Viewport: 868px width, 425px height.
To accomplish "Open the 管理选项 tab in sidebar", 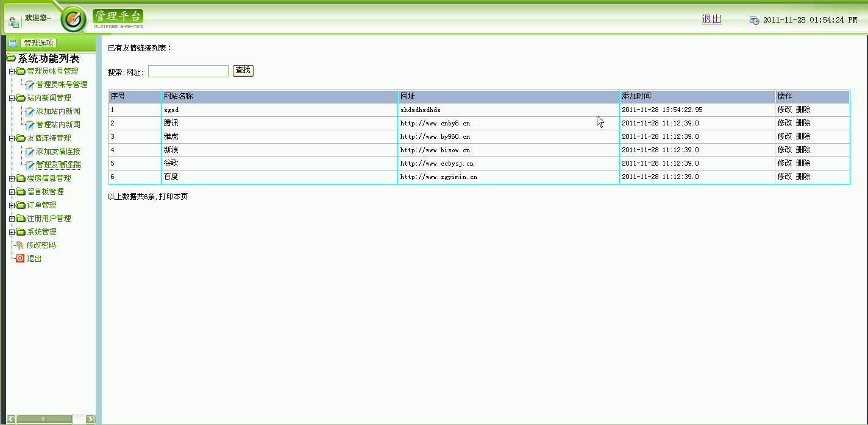I will point(38,43).
